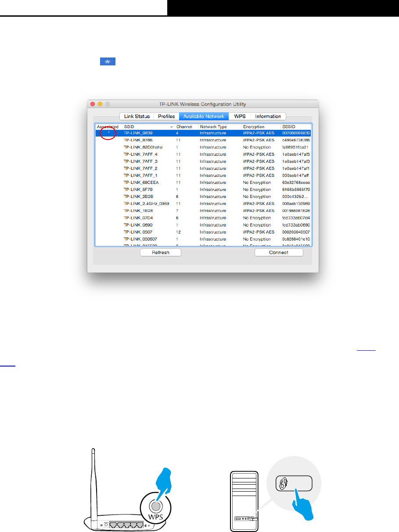Image resolution: width=399 pixels, height=532 pixels.
Task: Click Infrastructure in the TP-LINK_2B2B row
Action: point(213,197)
